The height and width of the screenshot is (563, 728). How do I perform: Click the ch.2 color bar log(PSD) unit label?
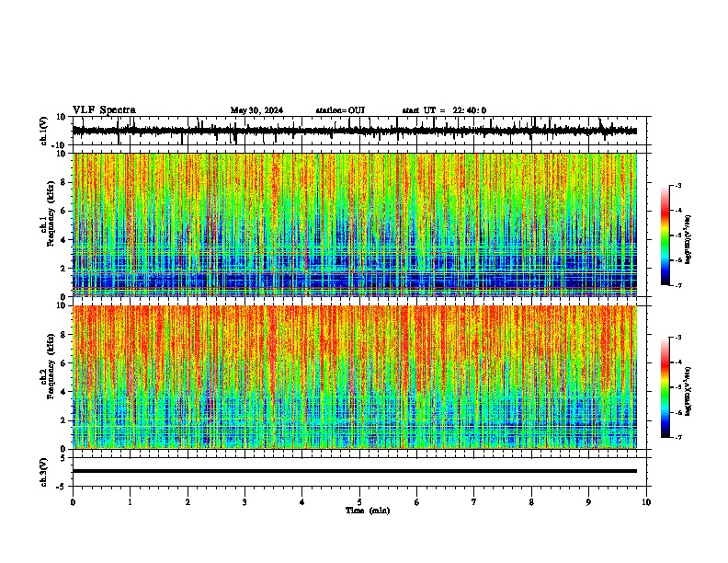coord(688,391)
